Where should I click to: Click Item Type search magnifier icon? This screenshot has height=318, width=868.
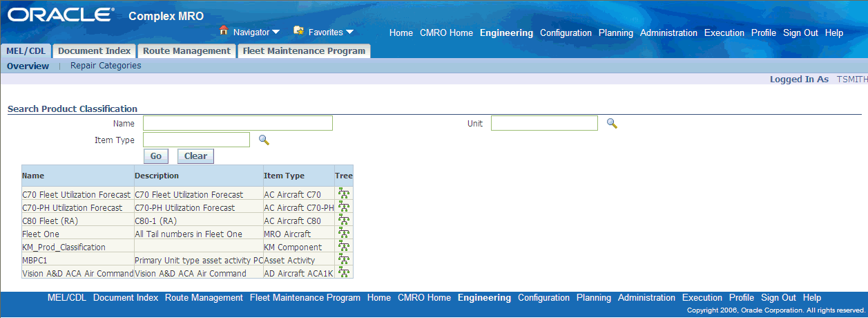click(x=263, y=140)
